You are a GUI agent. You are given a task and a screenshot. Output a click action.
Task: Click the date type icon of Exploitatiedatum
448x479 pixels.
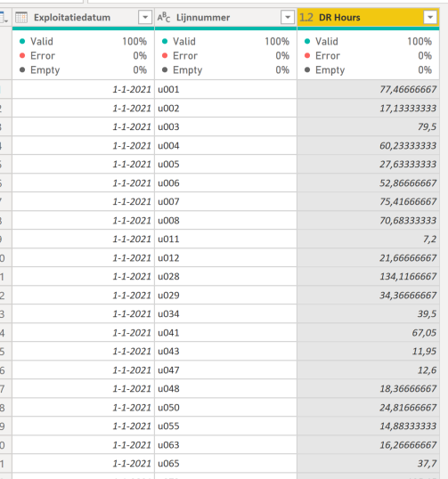coord(21,18)
